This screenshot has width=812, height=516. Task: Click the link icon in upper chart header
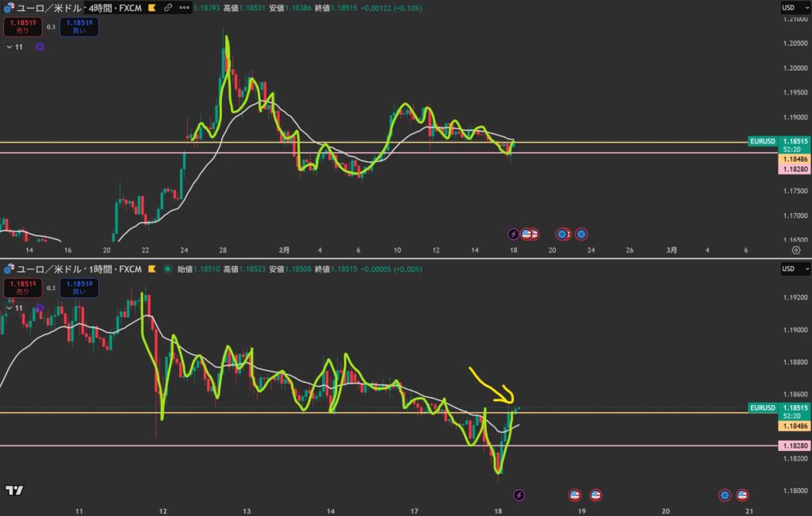coord(168,7)
